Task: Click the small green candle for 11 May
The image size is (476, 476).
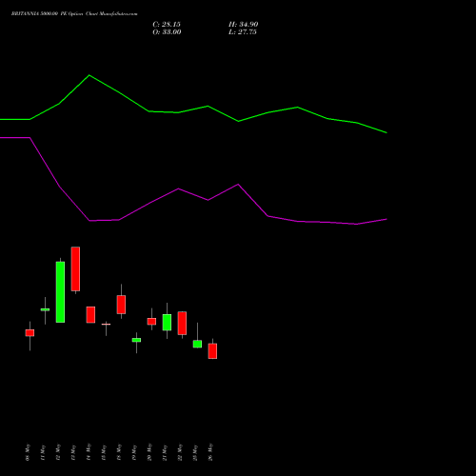Action: [x=45, y=309]
